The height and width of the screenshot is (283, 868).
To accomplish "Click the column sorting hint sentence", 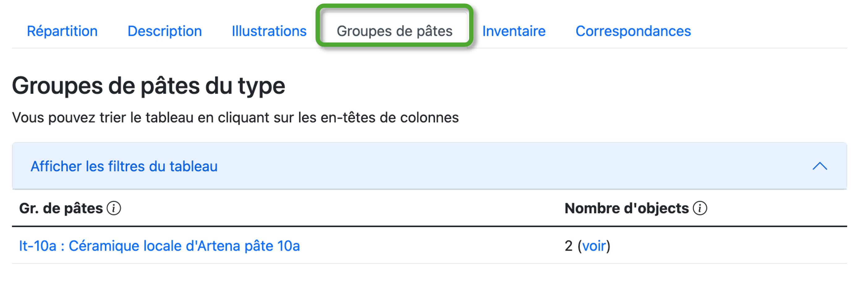I will [235, 118].
